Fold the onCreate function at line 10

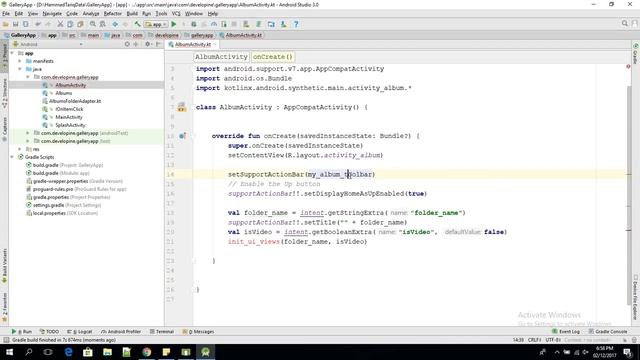pos(195,136)
